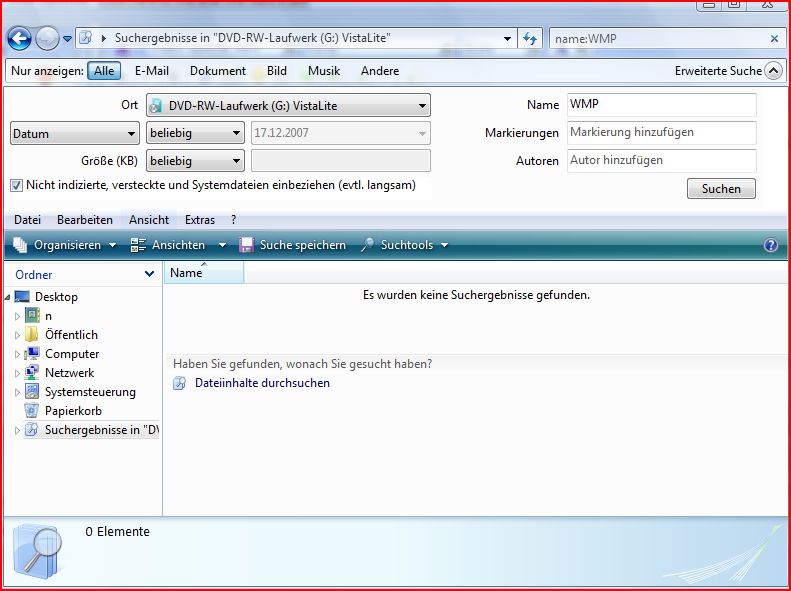Click the name:WMP search box

tap(658, 39)
